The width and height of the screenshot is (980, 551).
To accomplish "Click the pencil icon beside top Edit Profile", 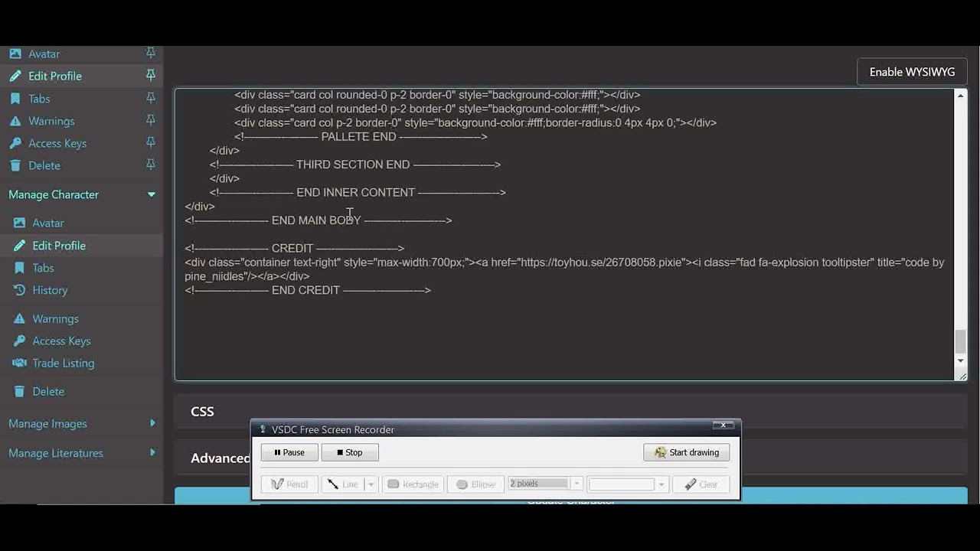I will coord(15,76).
